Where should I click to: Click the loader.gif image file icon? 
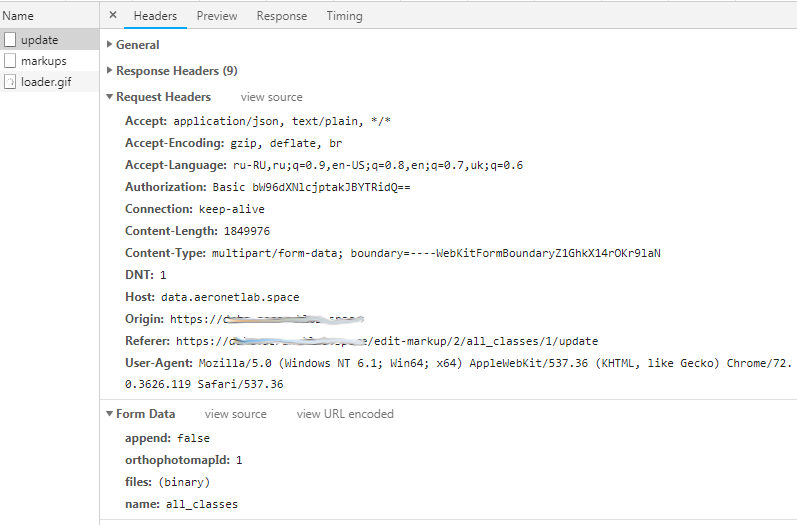coord(10,82)
